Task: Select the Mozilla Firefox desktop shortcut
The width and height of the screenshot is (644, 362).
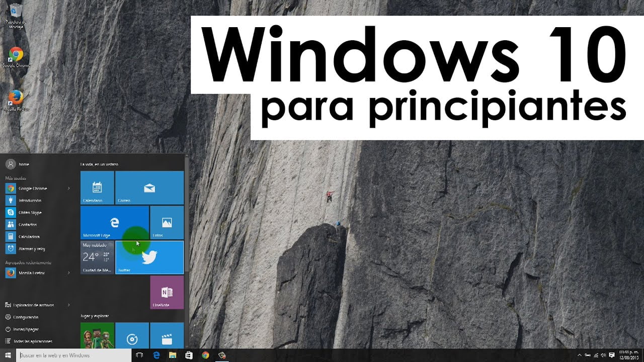Action: tap(16, 100)
